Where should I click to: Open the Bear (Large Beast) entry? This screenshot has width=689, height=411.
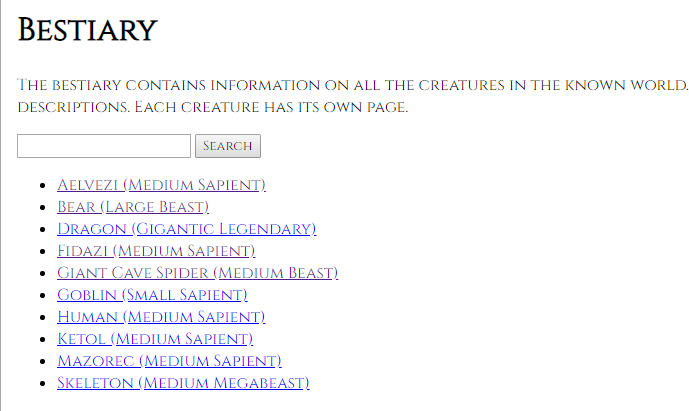[133, 207]
